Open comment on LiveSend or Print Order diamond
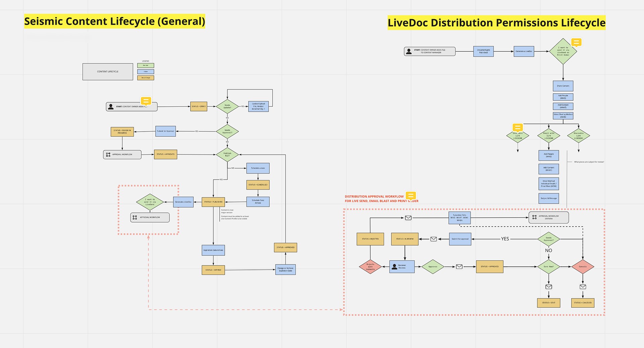 576,42
